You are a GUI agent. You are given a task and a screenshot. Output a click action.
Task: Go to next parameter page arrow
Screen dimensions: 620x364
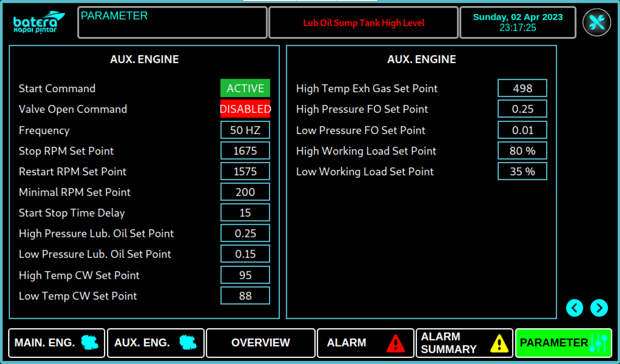(x=599, y=308)
